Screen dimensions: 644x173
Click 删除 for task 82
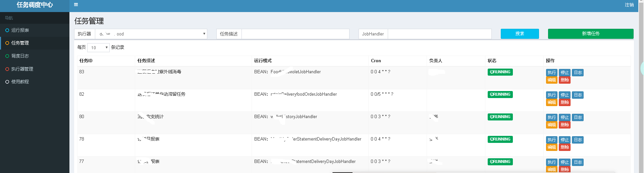click(x=565, y=102)
